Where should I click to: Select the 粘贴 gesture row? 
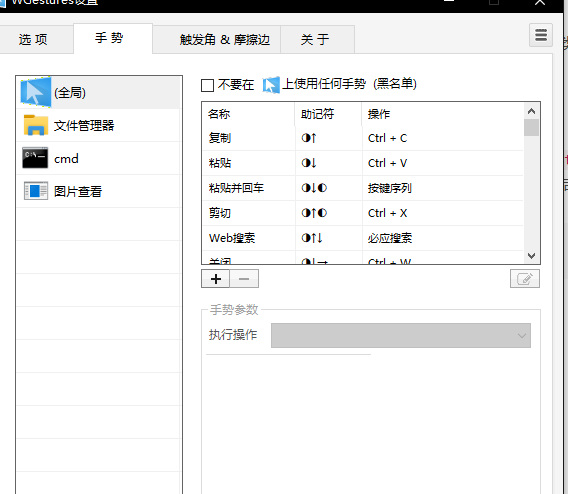pyautogui.click(x=363, y=163)
